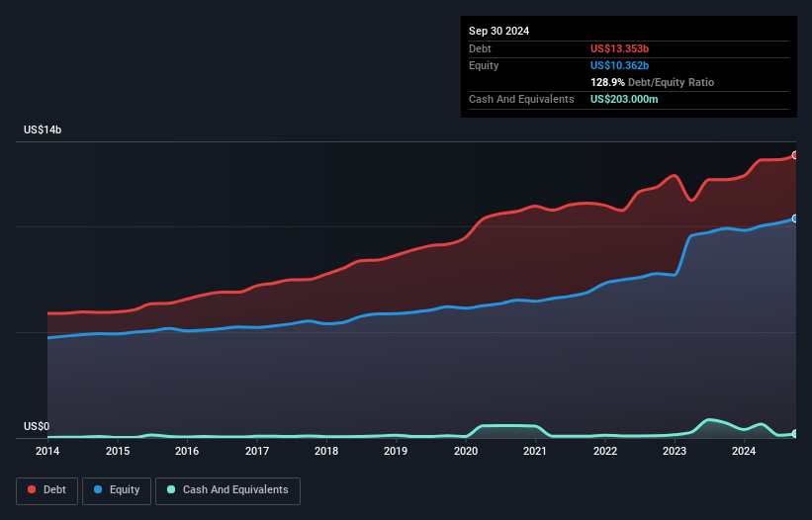Click the US$14b y-axis label

(43, 130)
